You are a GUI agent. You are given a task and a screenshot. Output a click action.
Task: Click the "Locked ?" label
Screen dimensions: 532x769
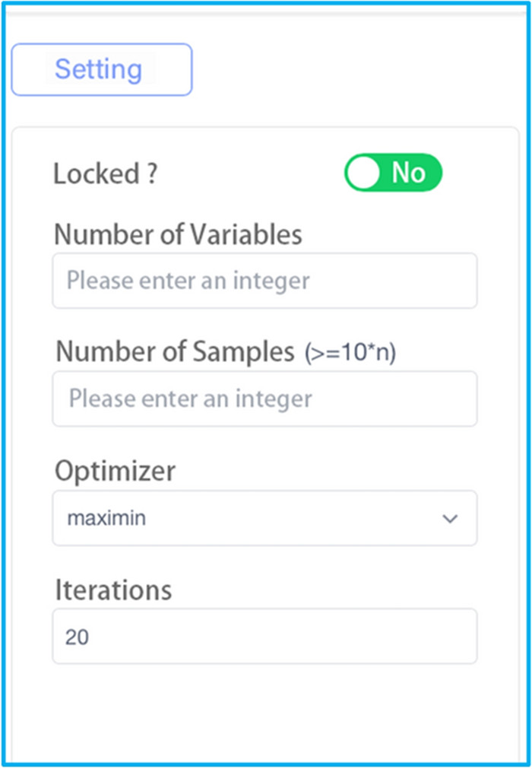[x=105, y=174]
